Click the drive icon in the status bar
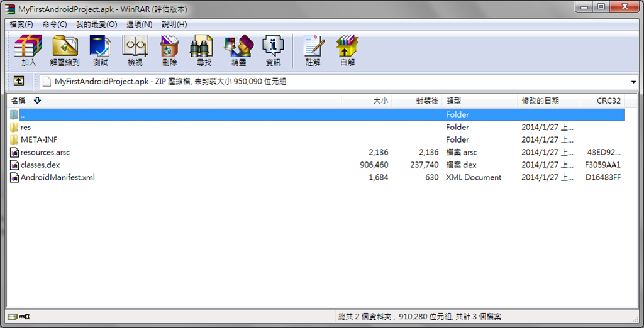 click(x=13, y=317)
